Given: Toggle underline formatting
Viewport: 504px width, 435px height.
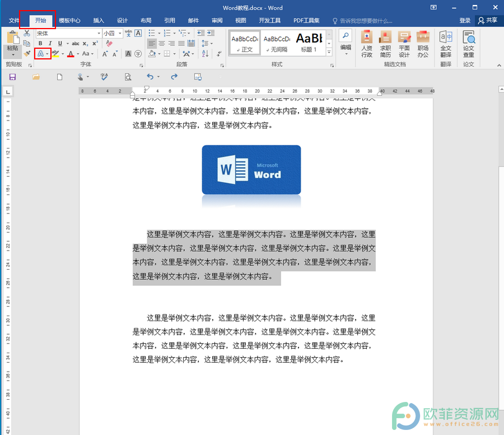Looking at the screenshot, I should [60, 43].
